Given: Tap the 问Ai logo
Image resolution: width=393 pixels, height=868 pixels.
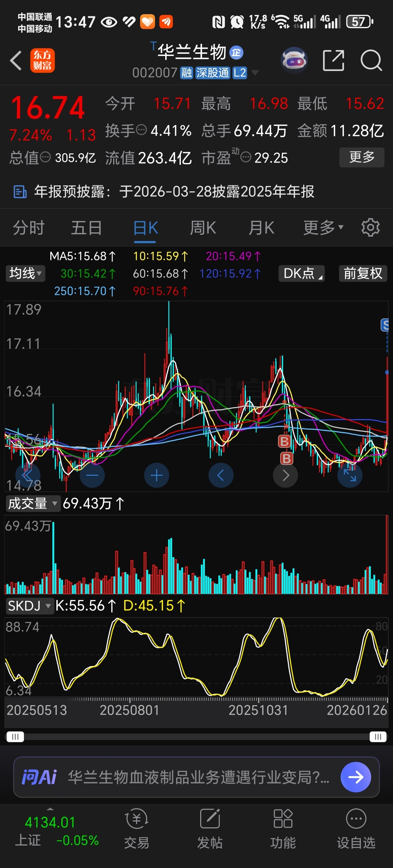Looking at the screenshot, I should 39,777.
